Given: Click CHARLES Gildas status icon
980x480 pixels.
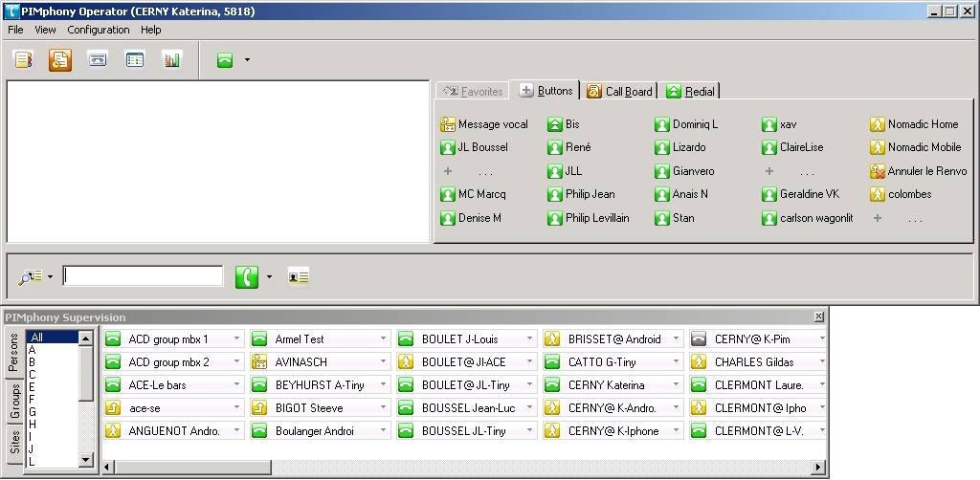Looking at the screenshot, I should coord(699,362).
